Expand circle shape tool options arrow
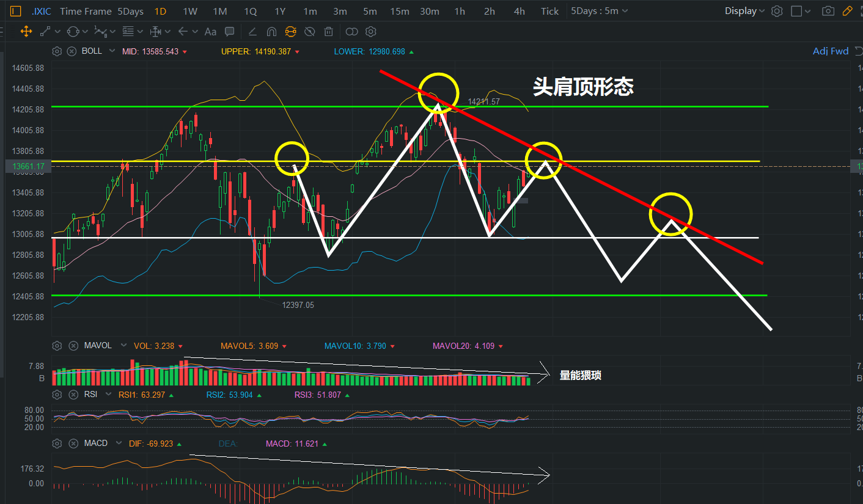 [85, 32]
